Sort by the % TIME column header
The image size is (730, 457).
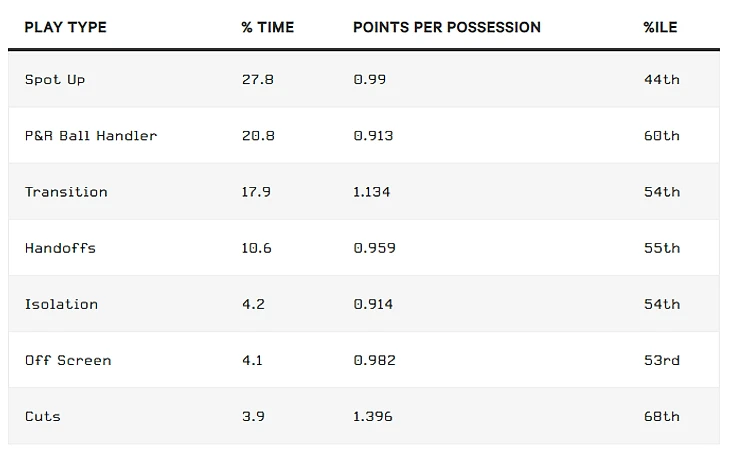[267, 27]
